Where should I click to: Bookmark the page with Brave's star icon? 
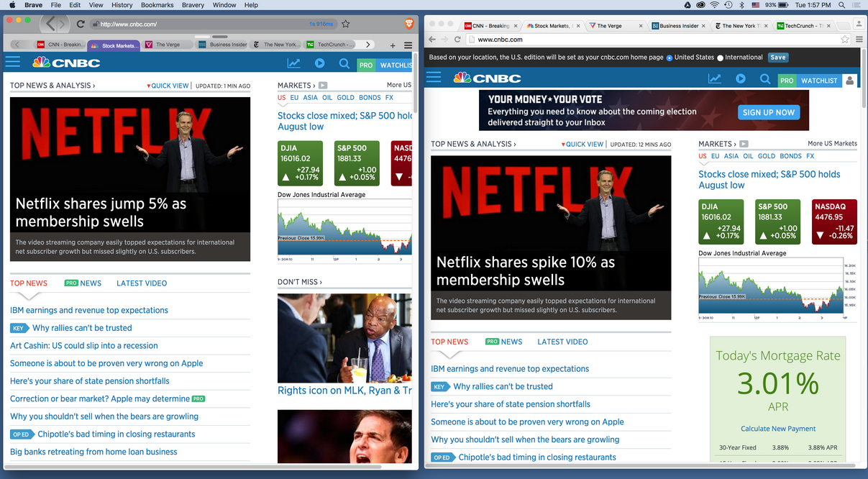pos(346,24)
